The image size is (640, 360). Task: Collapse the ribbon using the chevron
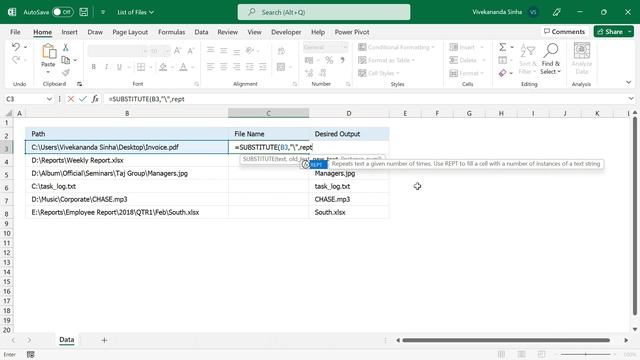point(628,82)
